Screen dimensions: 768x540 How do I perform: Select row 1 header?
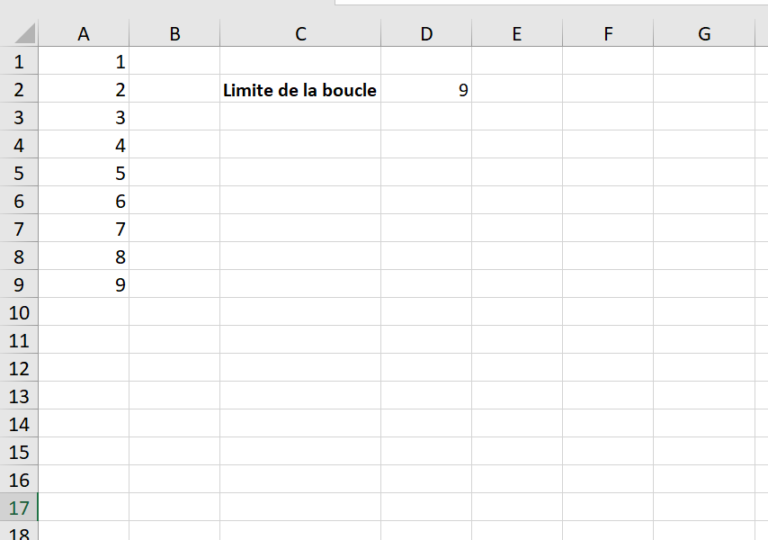tap(19, 62)
